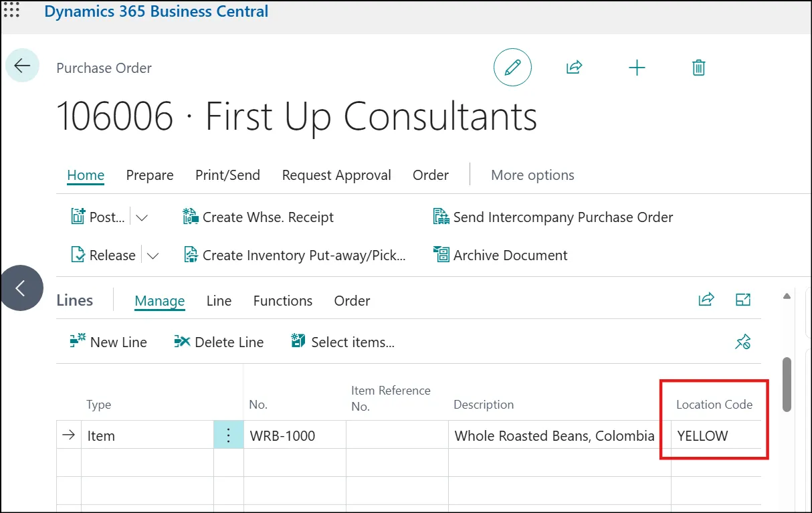The image size is (812, 513).
Task: Open the Line menu in Lines
Action: click(219, 301)
